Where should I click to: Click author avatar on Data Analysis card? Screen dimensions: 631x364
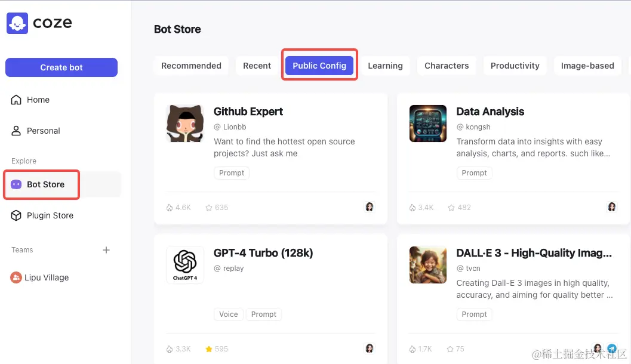(x=612, y=207)
